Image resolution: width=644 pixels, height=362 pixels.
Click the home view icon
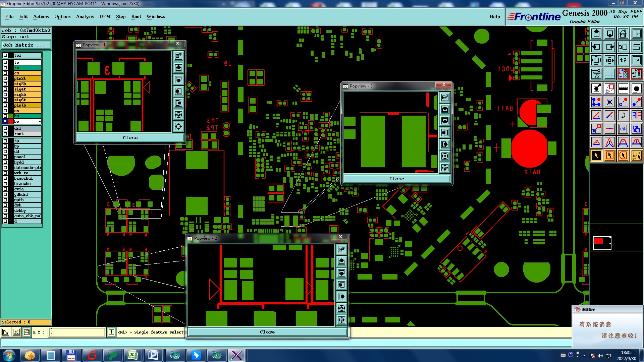pyautogui.click(x=623, y=34)
